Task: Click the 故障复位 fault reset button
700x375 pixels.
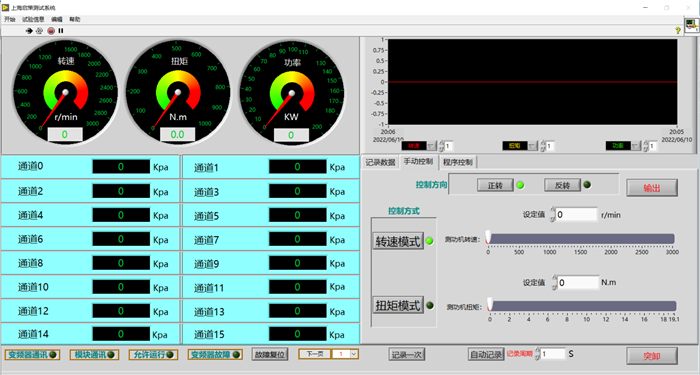Action: coord(270,354)
